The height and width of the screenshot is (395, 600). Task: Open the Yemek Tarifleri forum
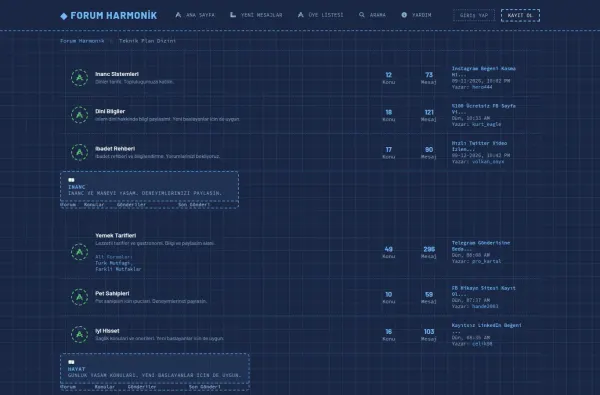(x=116, y=236)
